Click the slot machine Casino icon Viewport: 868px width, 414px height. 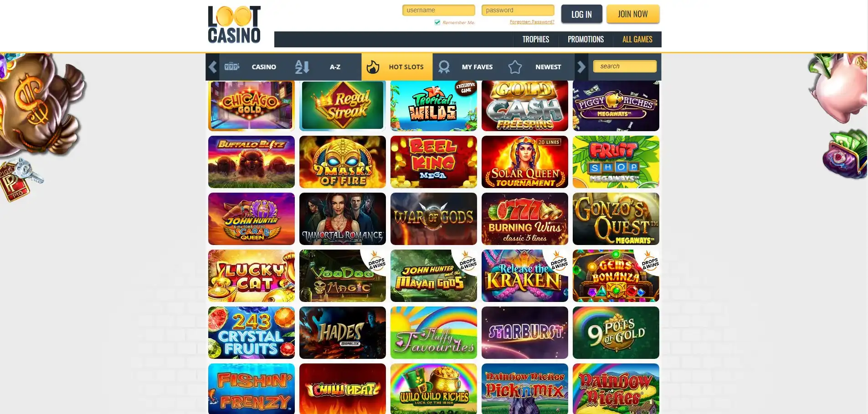click(x=231, y=66)
